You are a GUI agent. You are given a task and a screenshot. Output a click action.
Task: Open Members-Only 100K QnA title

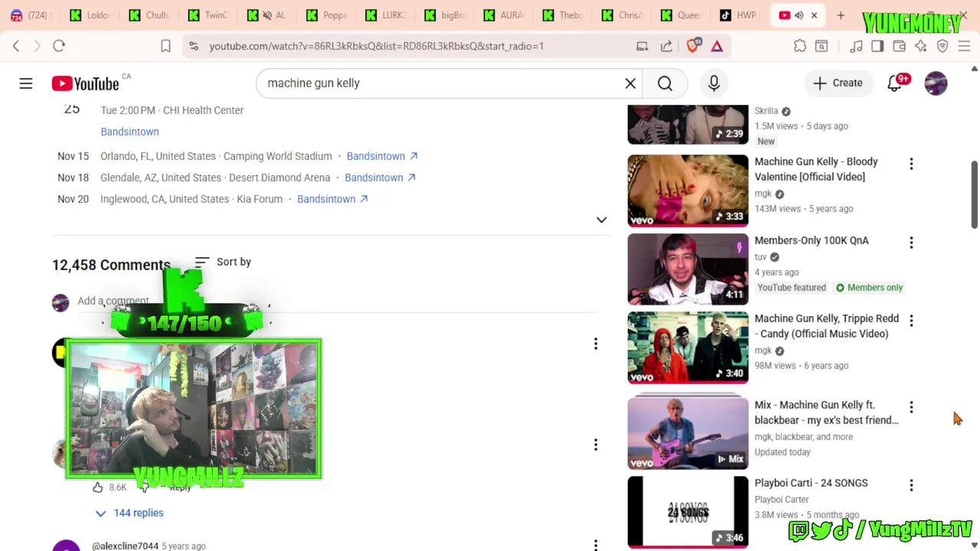[812, 240]
